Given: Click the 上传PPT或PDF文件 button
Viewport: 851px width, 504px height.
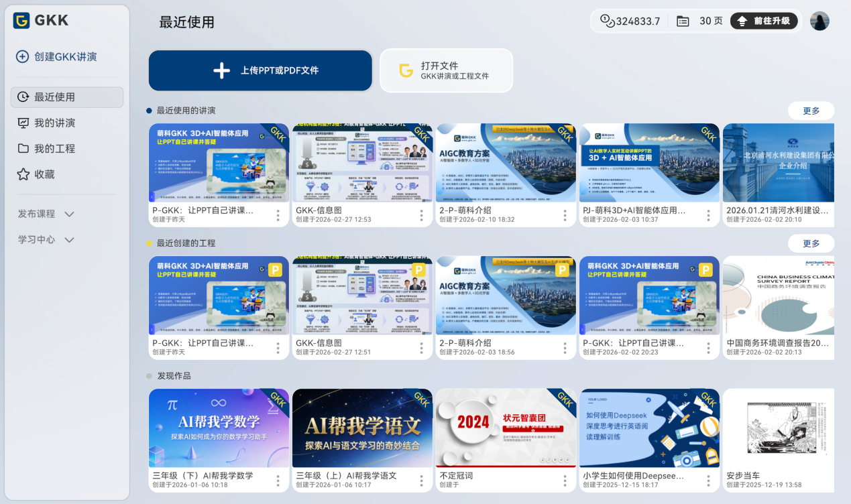Looking at the screenshot, I should 260,70.
